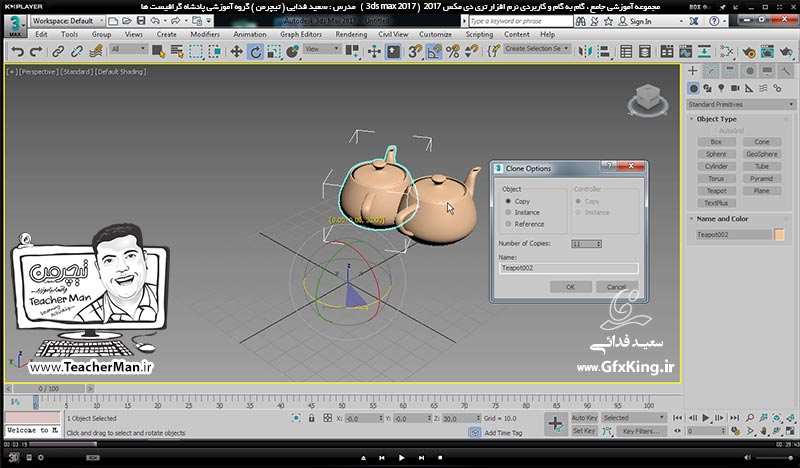Toggle the Auto Key button
Image resolution: width=800 pixels, height=468 pixels.
[x=584, y=417]
